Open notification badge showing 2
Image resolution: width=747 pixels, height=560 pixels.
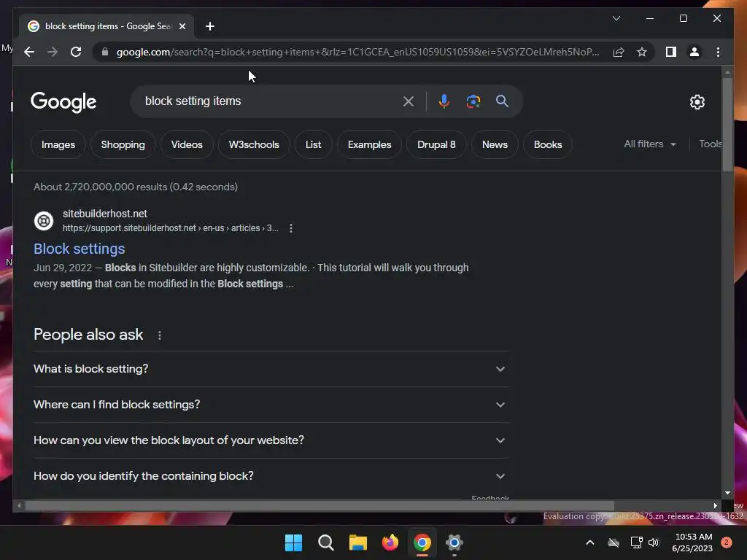pyautogui.click(x=727, y=542)
